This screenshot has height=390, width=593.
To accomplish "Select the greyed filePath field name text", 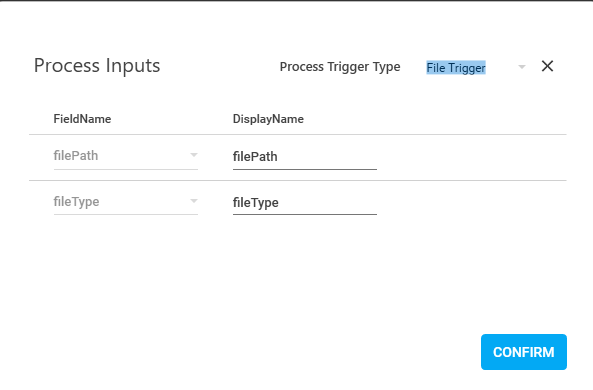I will pyautogui.click(x=76, y=155).
